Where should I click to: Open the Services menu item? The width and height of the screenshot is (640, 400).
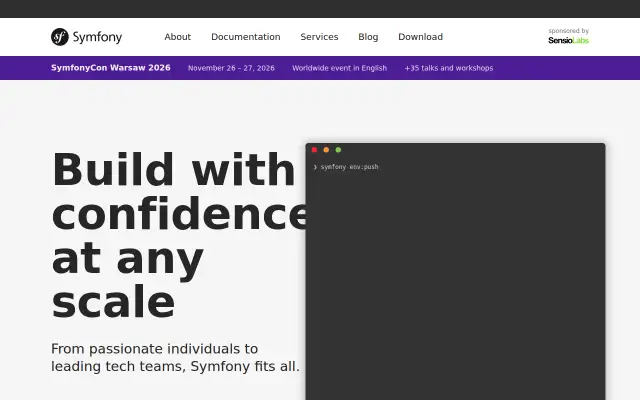(319, 37)
